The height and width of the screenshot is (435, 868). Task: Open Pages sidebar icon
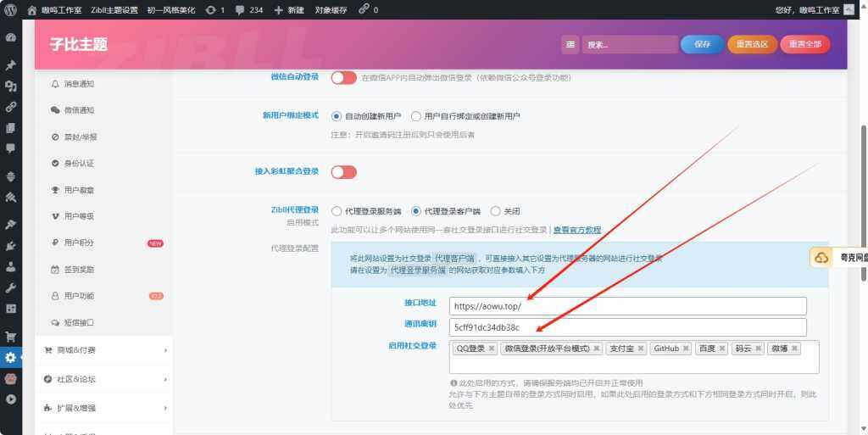coord(10,128)
